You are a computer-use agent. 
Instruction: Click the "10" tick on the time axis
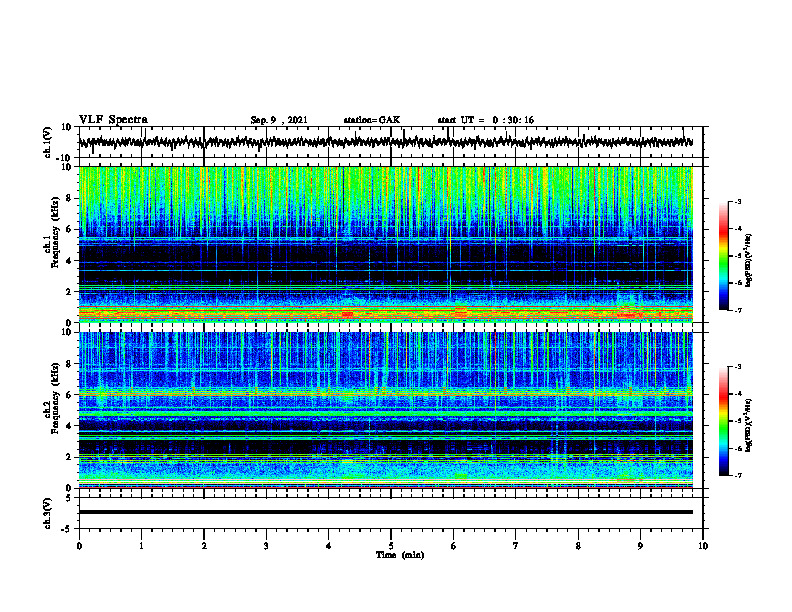pyautogui.click(x=703, y=546)
